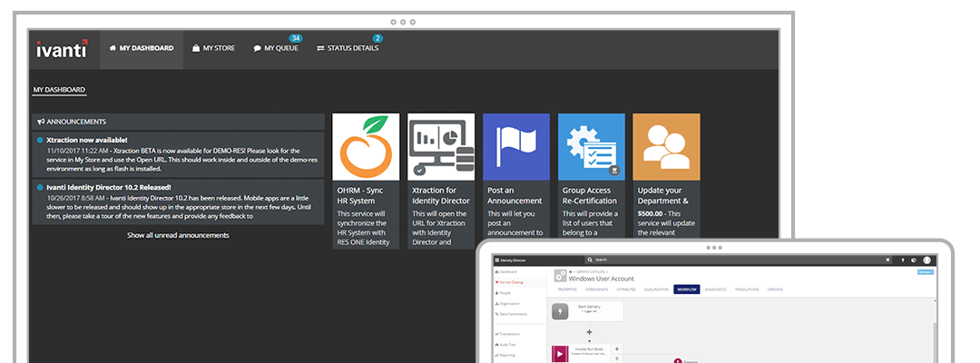Click the workflow canvas vertical scrollbar

[x=936, y=343]
